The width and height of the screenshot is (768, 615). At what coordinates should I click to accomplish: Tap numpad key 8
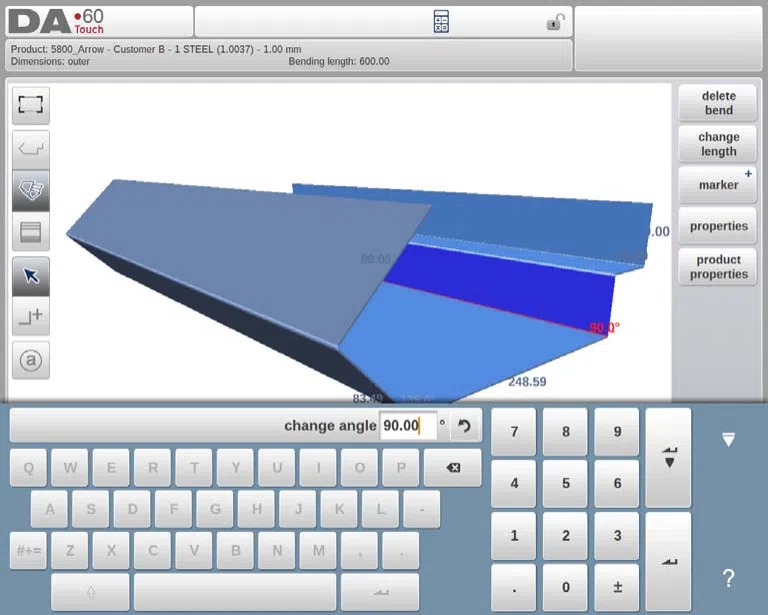pyautogui.click(x=565, y=432)
